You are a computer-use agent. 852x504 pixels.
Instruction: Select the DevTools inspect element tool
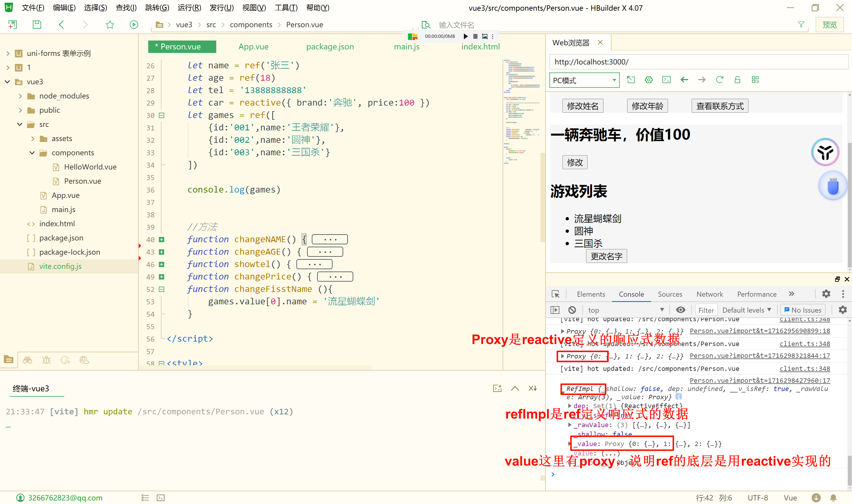pos(556,294)
